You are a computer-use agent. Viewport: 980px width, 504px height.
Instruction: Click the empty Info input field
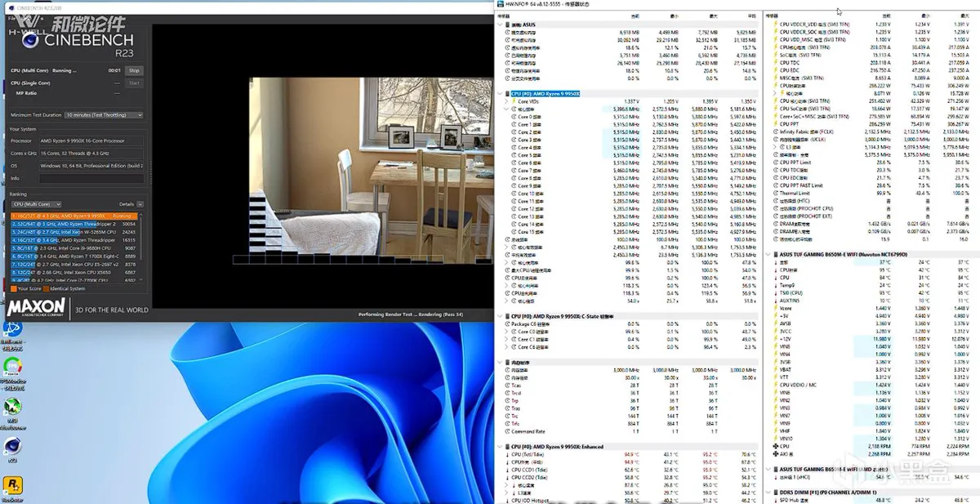(x=91, y=178)
